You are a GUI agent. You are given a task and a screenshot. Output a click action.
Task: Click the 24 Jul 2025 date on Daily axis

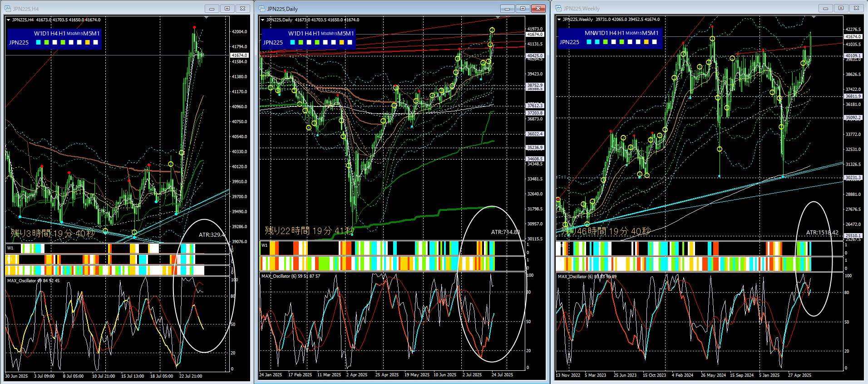(x=503, y=375)
